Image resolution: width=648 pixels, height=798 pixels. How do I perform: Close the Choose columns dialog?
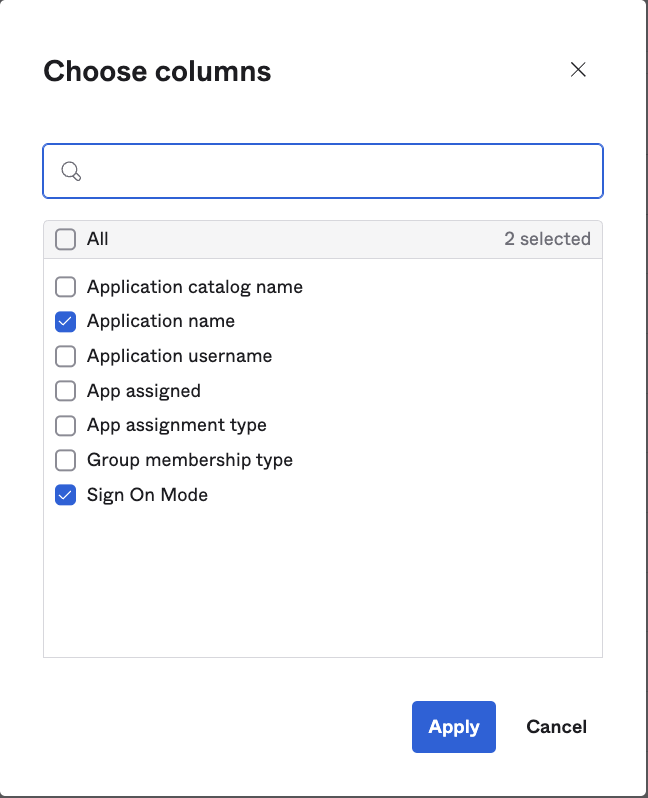(577, 70)
